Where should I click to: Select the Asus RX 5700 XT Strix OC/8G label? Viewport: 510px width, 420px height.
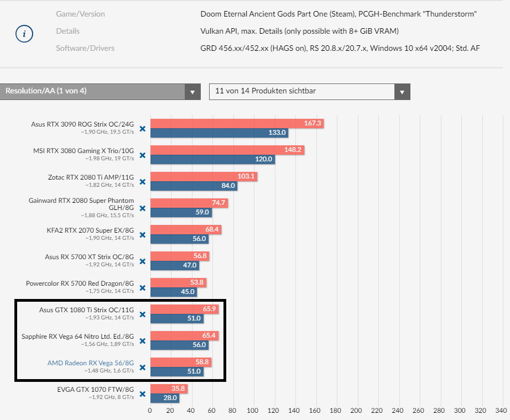(x=89, y=257)
